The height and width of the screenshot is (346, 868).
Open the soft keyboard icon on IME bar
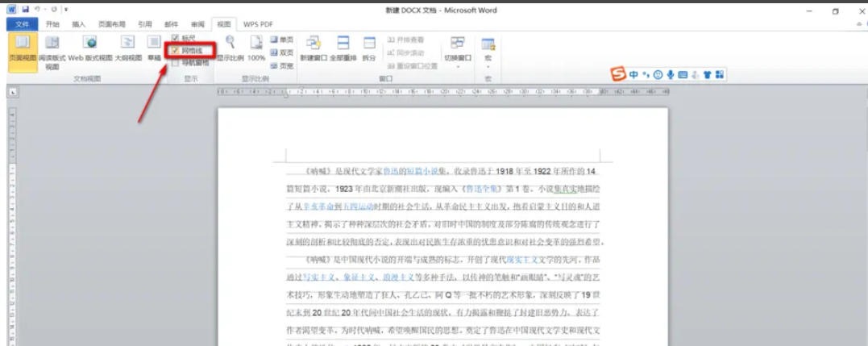coord(683,75)
